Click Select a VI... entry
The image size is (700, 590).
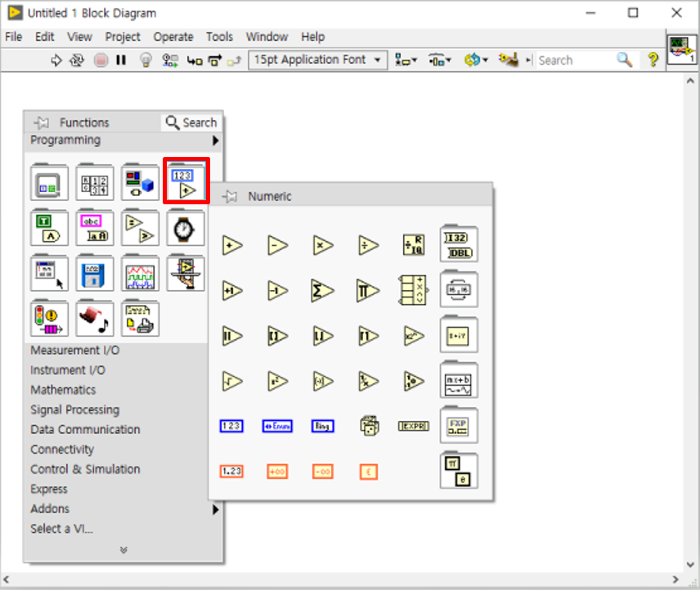click(x=61, y=529)
